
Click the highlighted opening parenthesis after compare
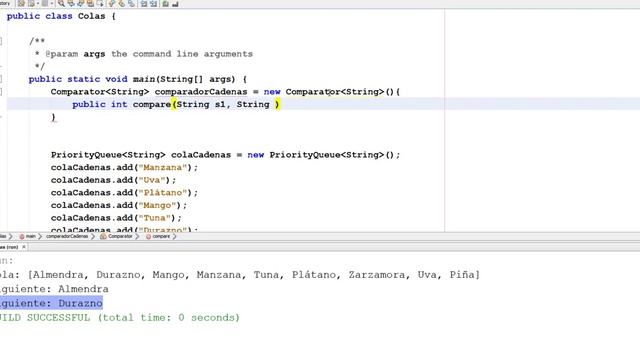point(174,104)
